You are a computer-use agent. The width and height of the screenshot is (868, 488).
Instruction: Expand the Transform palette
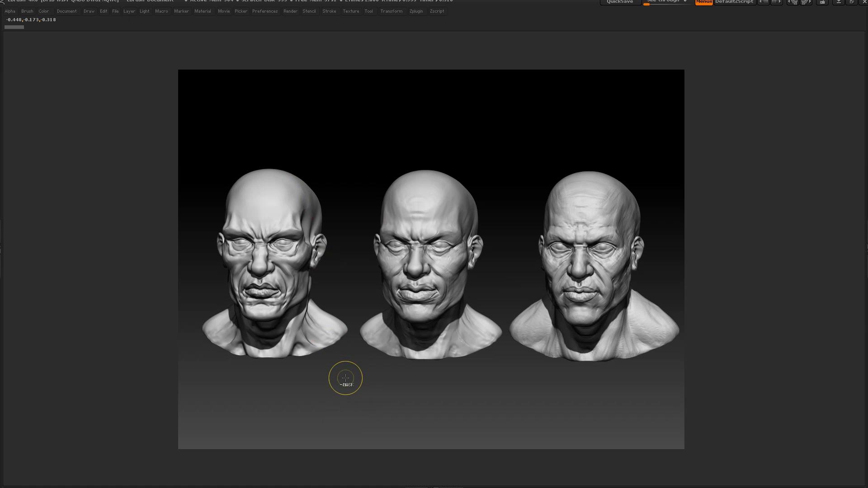click(x=392, y=11)
